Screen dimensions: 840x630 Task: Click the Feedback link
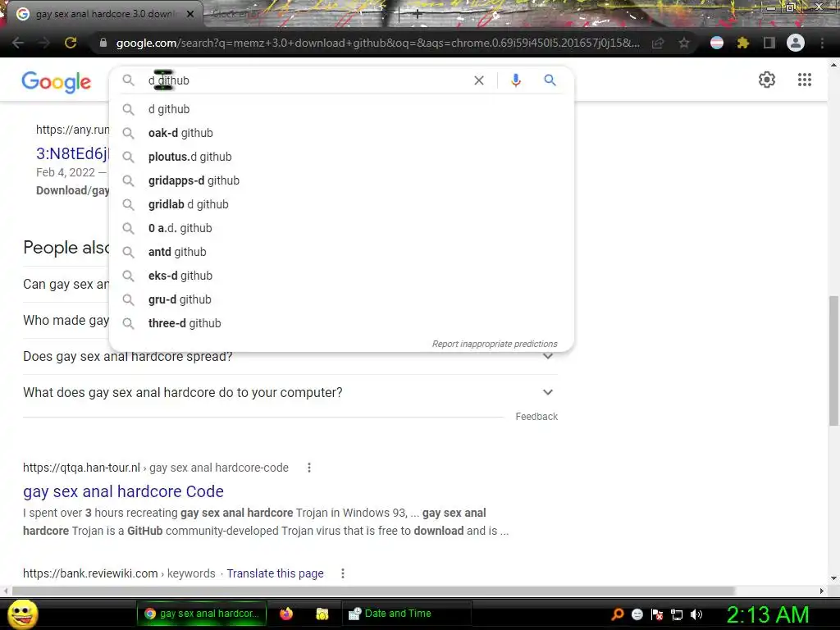click(x=536, y=416)
